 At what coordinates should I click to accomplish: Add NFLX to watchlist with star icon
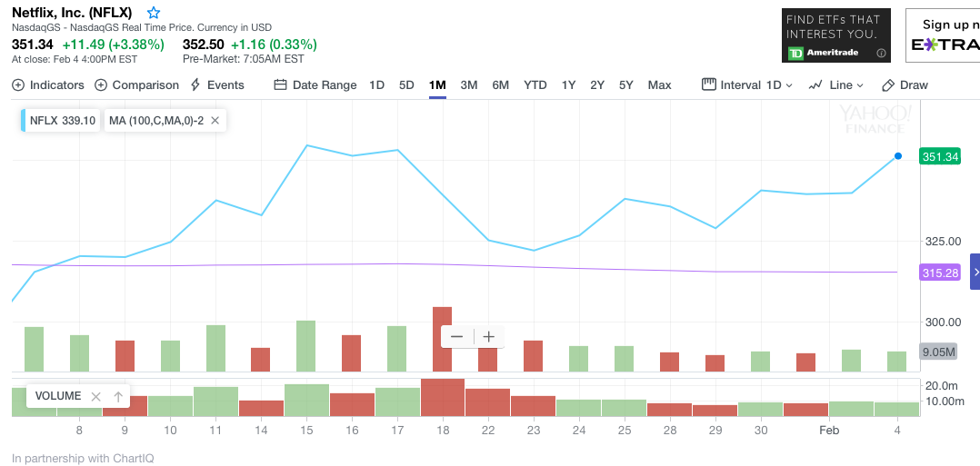[x=154, y=13]
